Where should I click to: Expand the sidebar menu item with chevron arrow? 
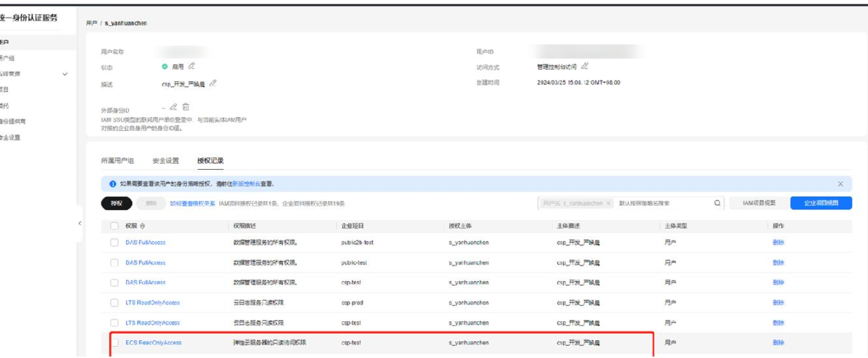click(x=65, y=74)
